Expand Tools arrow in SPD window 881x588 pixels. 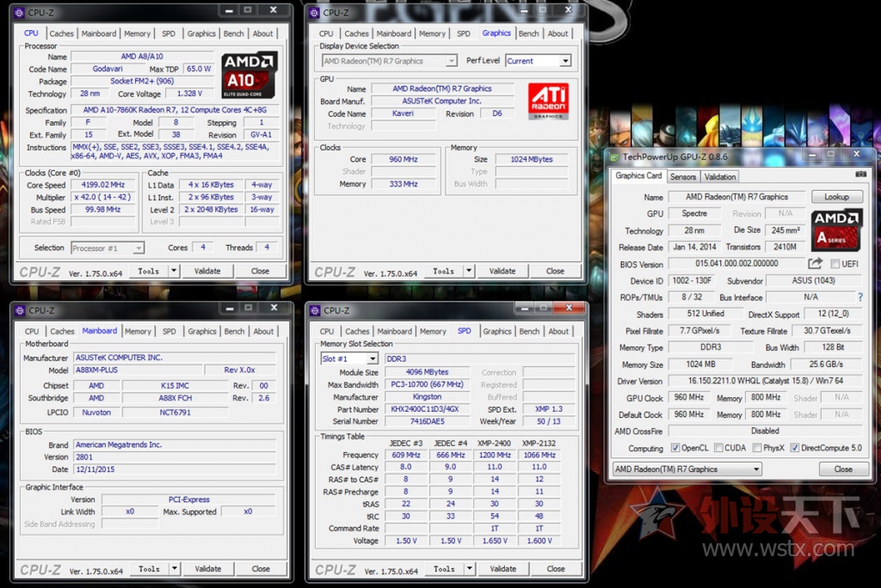coord(469,568)
